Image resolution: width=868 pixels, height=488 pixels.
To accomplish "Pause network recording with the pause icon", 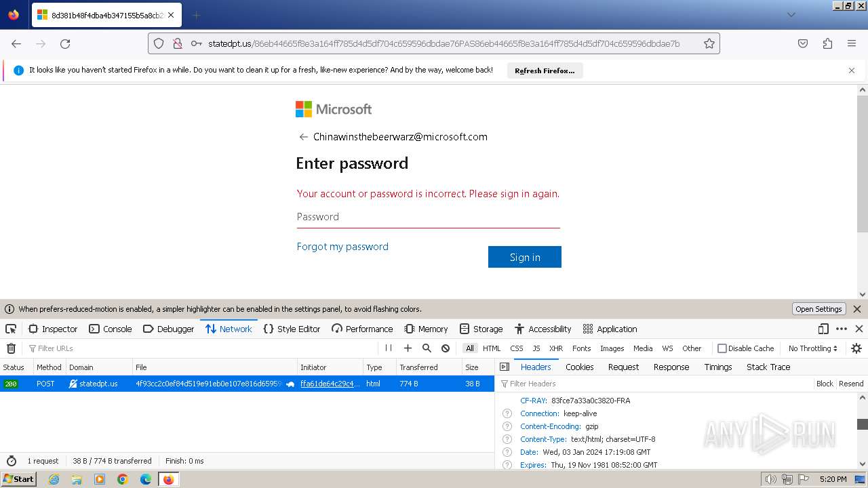I will click(389, 348).
